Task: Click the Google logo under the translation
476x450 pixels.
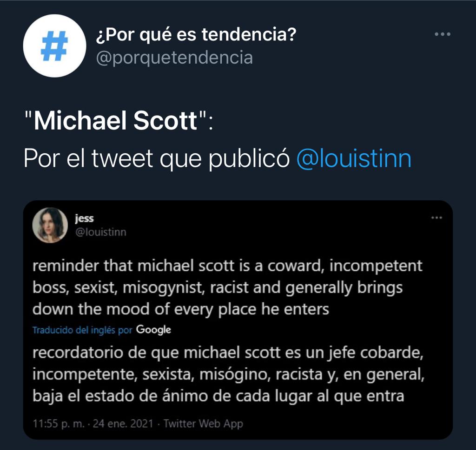Action: (x=153, y=330)
